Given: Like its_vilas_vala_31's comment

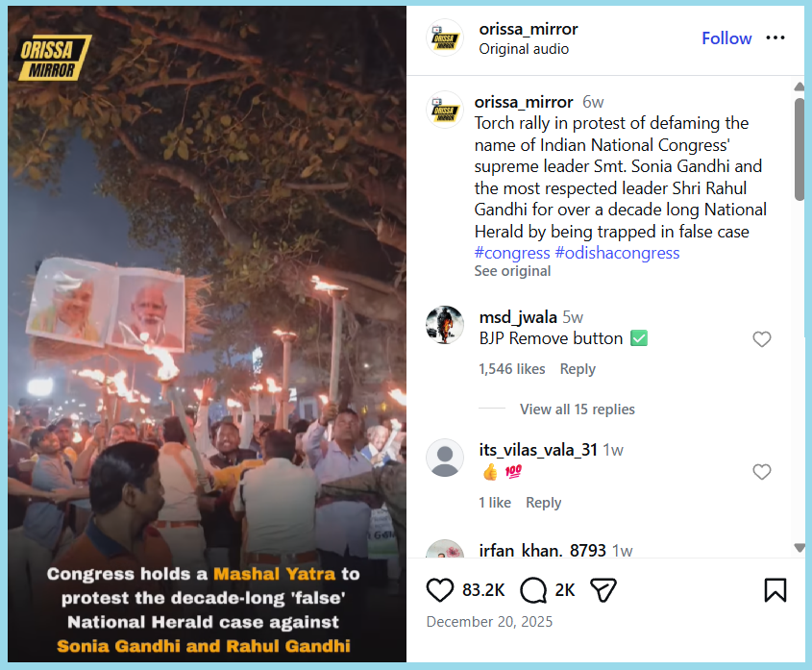Looking at the screenshot, I should coord(762,472).
